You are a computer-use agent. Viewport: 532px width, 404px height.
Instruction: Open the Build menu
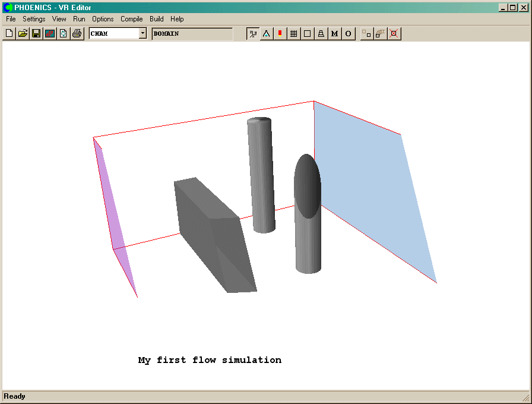click(x=157, y=19)
